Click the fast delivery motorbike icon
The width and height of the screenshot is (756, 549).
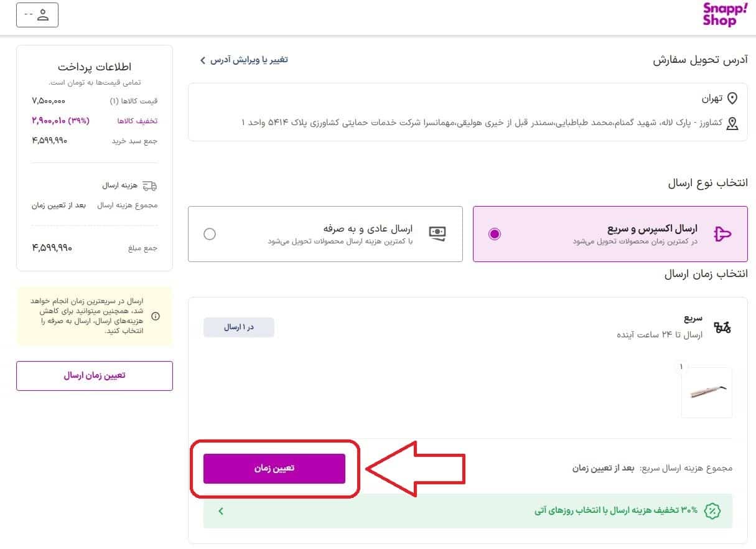tap(722, 327)
